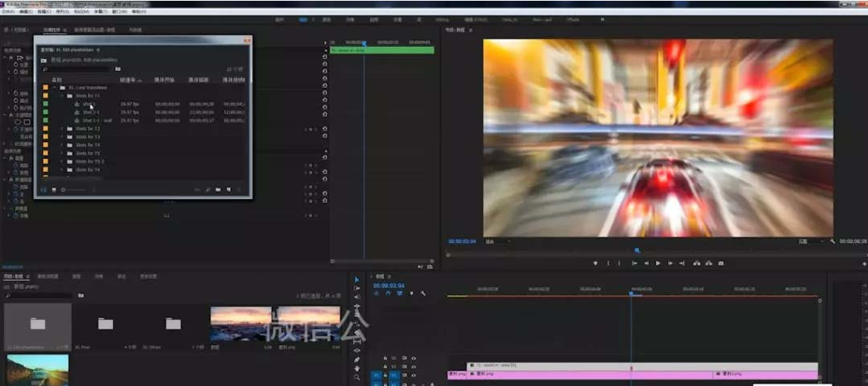Viewport: 868px width, 386px height.
Task: Select the Selection tool in the tools panel
Action: pos(357,280)
